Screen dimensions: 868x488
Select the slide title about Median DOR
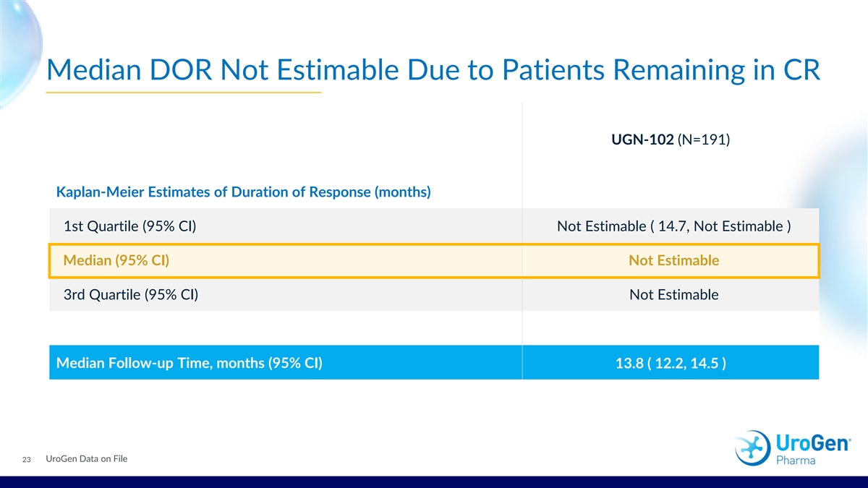click(x=432, y=69)
